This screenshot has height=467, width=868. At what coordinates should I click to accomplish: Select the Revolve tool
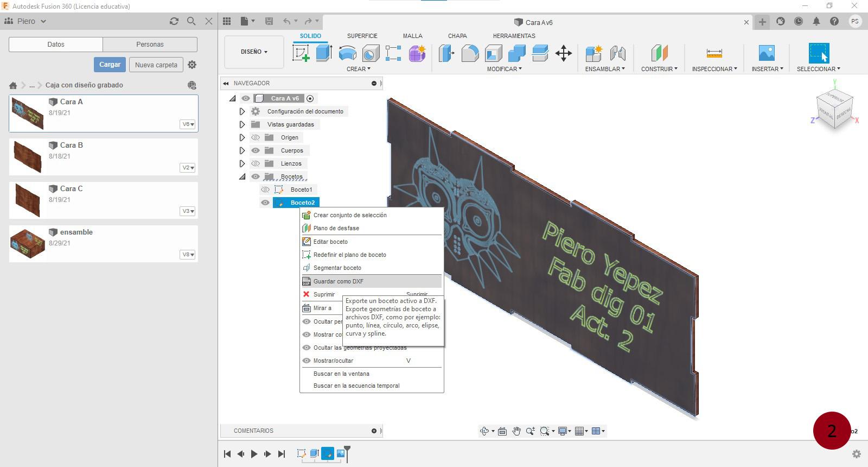tap(348, 53)
